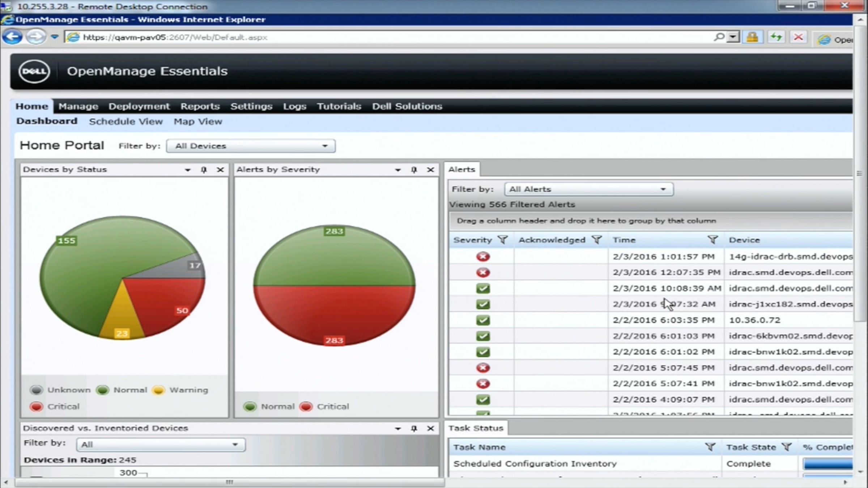868x488 pixels.
Task: Switch to the Schedule View tab
Action: point(126,121)
